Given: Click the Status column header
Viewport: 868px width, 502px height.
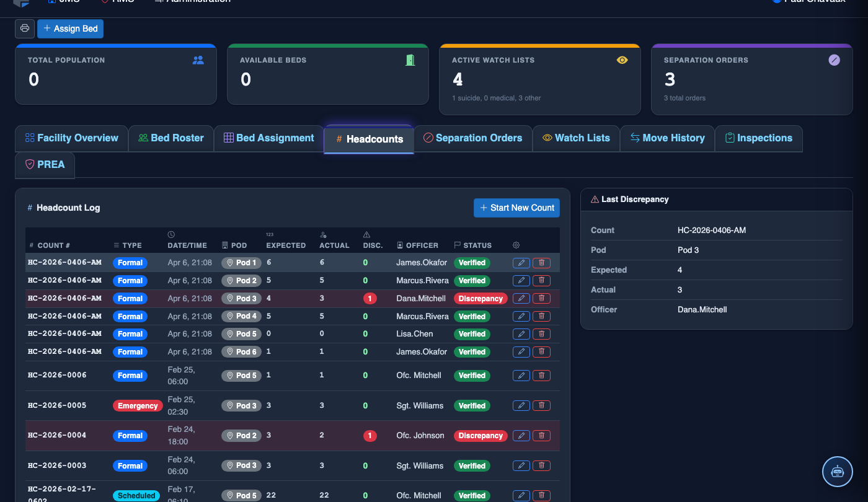Looking at the screenshot, I should click(472, 245).
